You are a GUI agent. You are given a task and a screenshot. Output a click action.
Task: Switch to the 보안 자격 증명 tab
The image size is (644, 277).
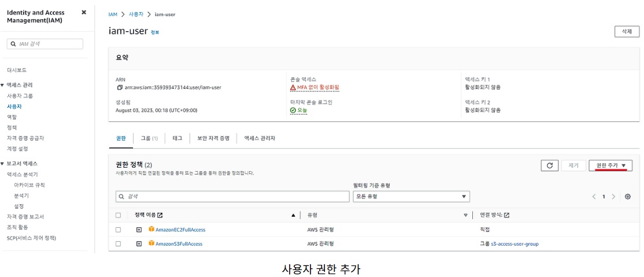(213, 139)
